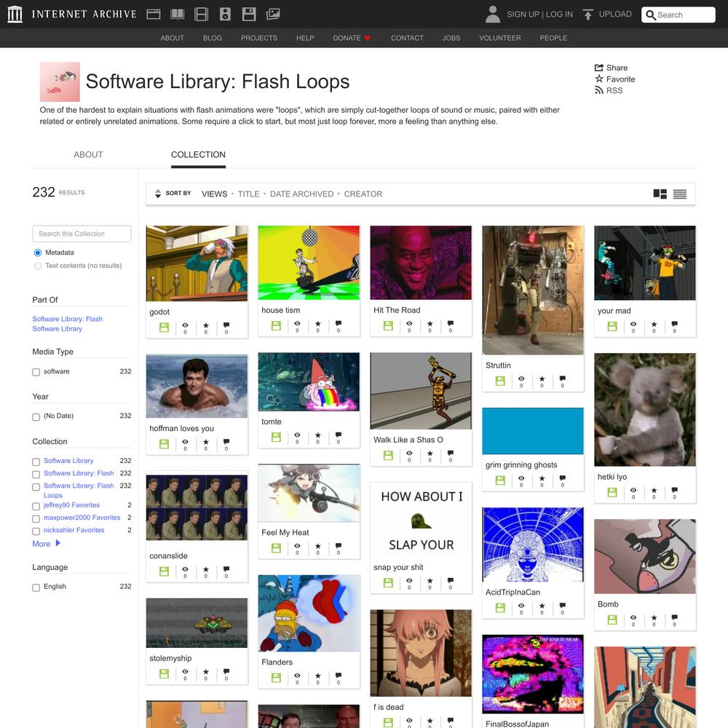
Task: Open the Video film icon in top bar
Action: click(x=201, y=14)
